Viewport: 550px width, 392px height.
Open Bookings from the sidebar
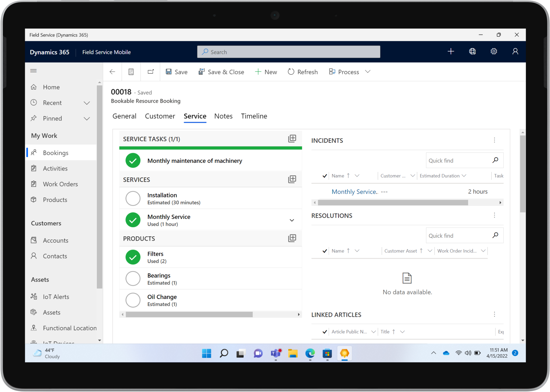pos(56,153)
